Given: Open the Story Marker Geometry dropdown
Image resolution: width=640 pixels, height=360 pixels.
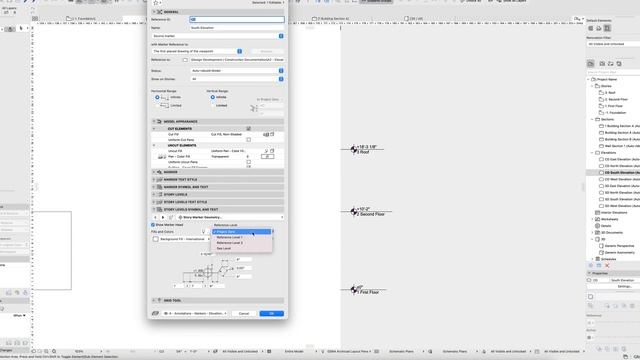Looking at the screenshot, I should click(230, 217).
